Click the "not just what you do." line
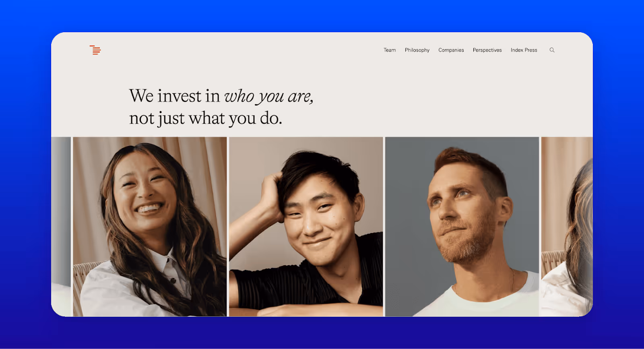The image size is (644, 349). point(205,118)
